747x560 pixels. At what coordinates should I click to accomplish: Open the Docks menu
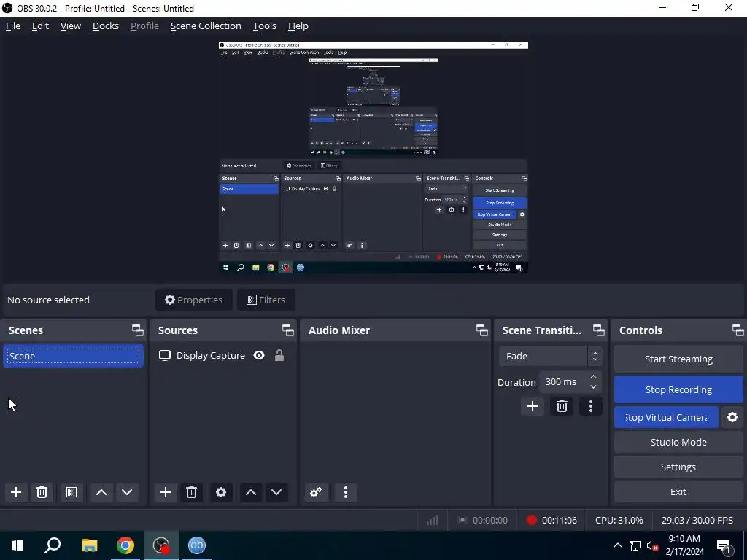pos(105,26)
